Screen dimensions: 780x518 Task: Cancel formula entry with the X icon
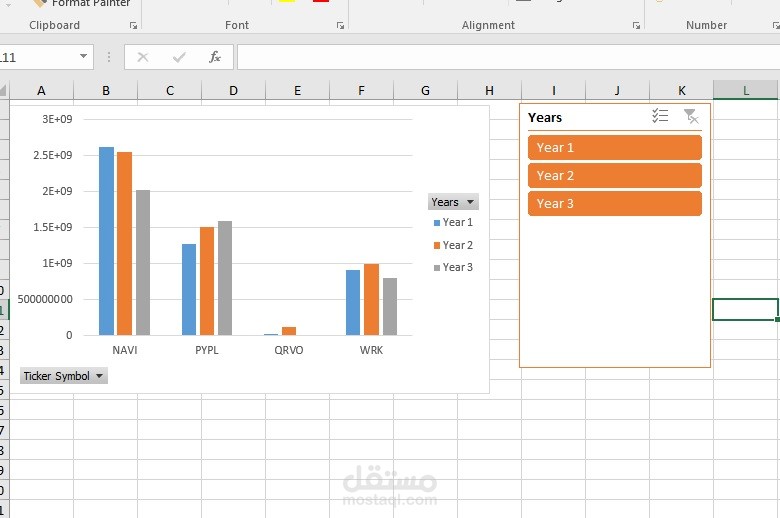tap(143, 57)
